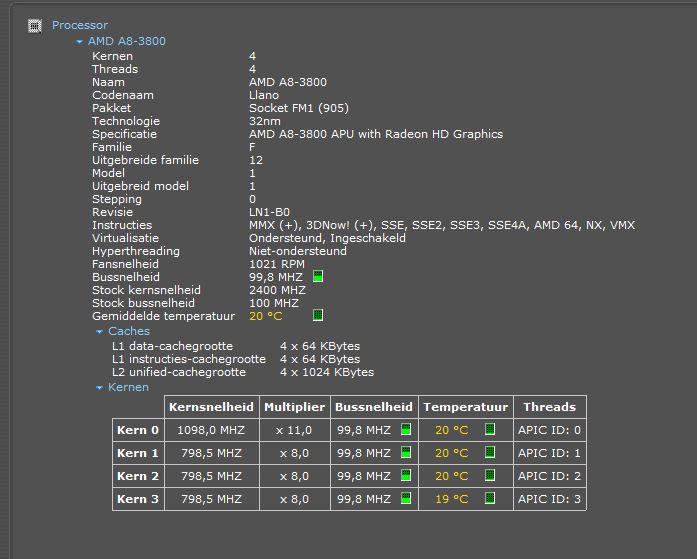Click the Fansnelheid label

pyautogui.click(x=125, y=264)
